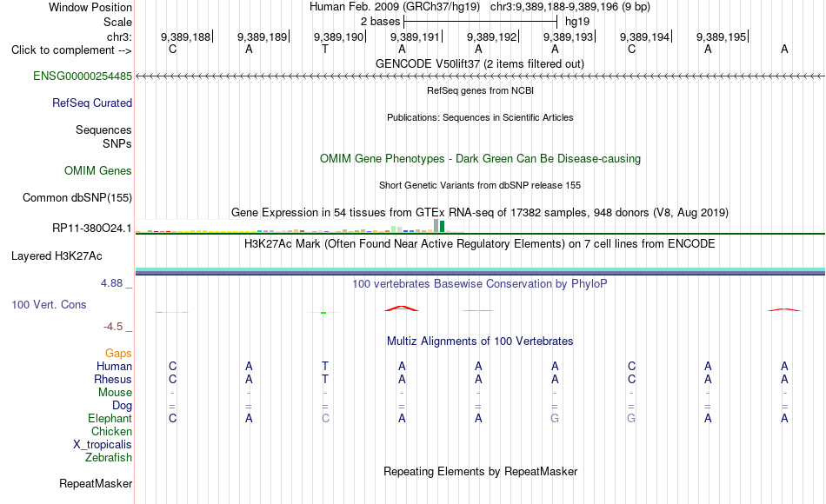The image size is (826, 504).
Task: Click position label 9,389,188
Action: tap(185, 36)
